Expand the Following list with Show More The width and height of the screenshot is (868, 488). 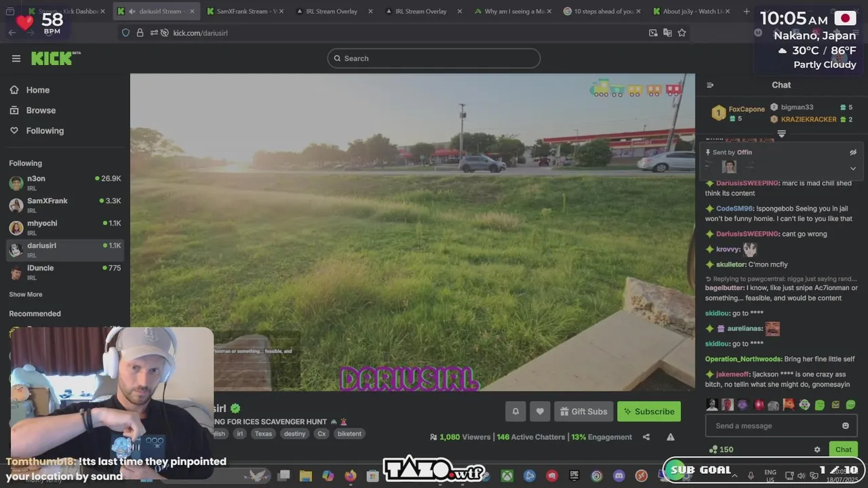click(x=26, y=294)
